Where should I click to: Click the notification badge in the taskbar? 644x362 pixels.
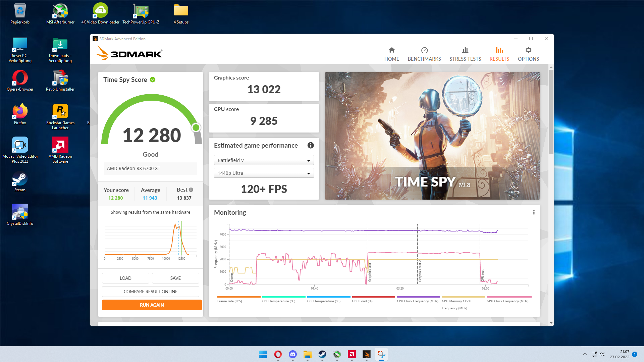coord(635,354)
